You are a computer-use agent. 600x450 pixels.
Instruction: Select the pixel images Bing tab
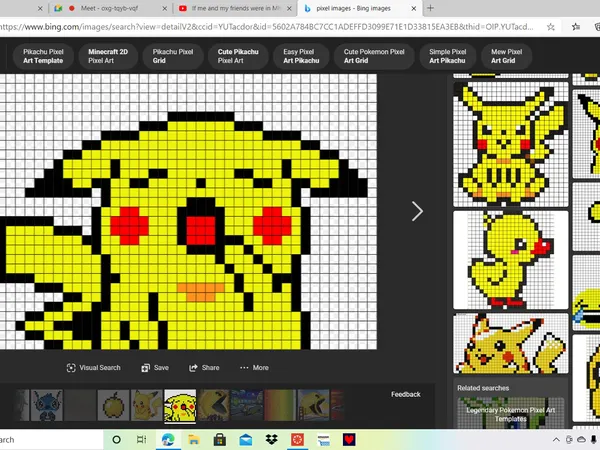click(x=360, y=8)
